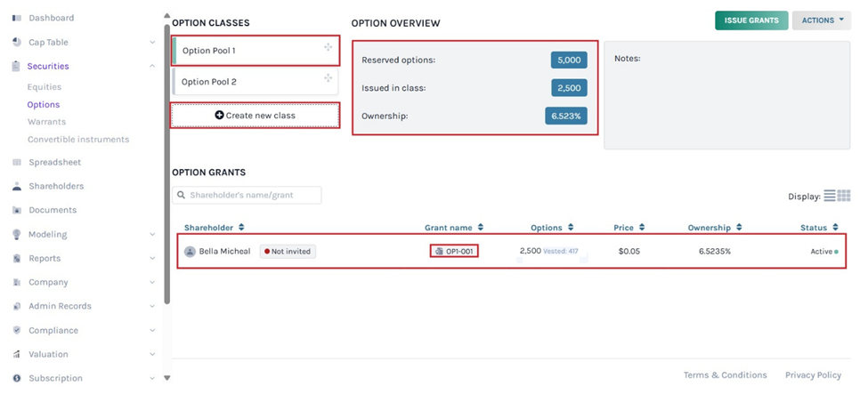The height and width of the screenshot is (394, 868).
Task: Expand the Valuation chevron
Action: click(x=153, y=354)
